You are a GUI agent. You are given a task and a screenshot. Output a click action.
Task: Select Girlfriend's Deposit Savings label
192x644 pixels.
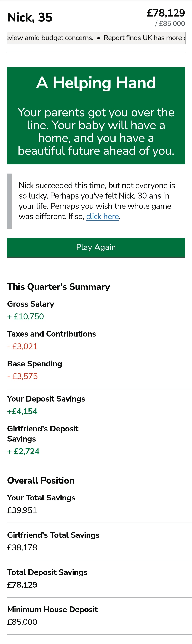point(43,434)
